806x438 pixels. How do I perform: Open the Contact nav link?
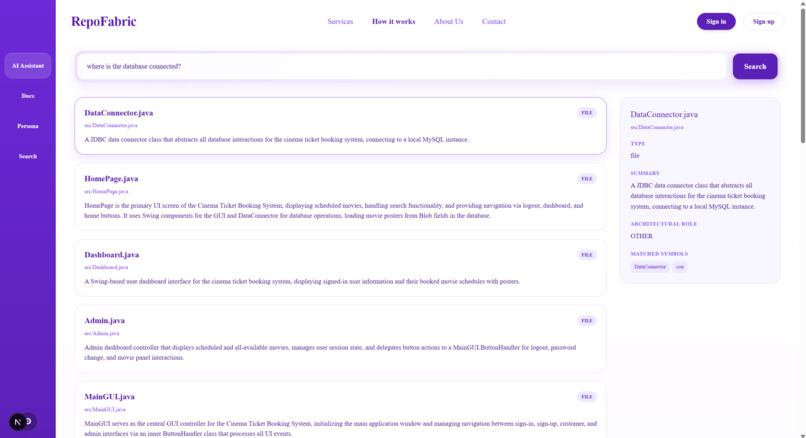point(493,22)
